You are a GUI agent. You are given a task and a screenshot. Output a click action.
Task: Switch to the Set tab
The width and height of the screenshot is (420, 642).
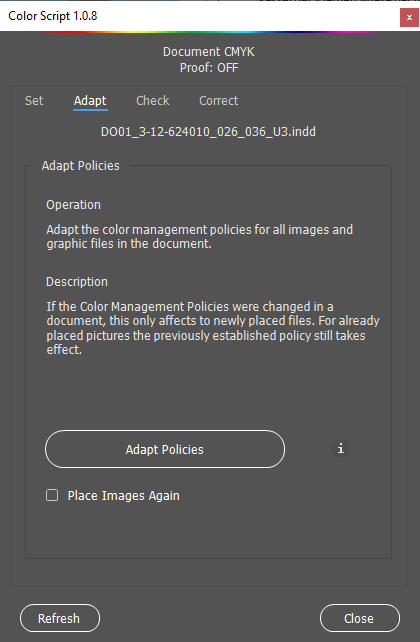click(34, 101)
